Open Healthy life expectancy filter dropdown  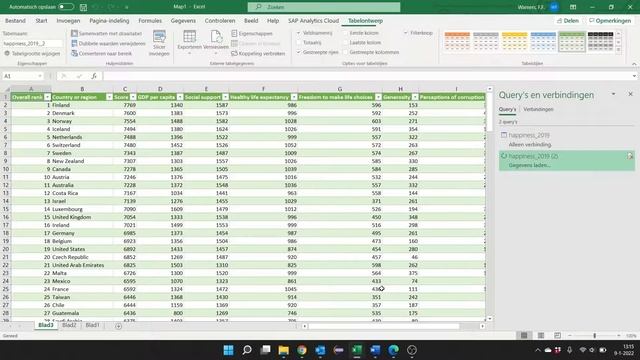tap(294, 97)
